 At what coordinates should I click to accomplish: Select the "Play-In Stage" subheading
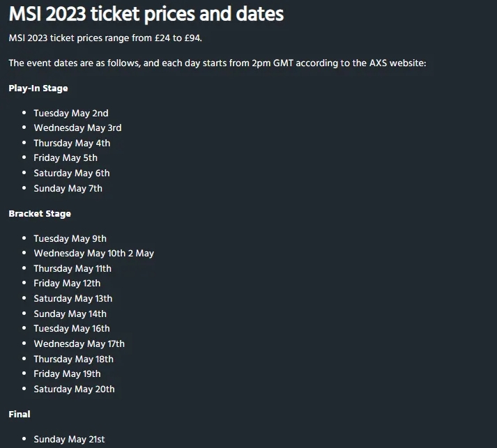(x=38, y=88)
